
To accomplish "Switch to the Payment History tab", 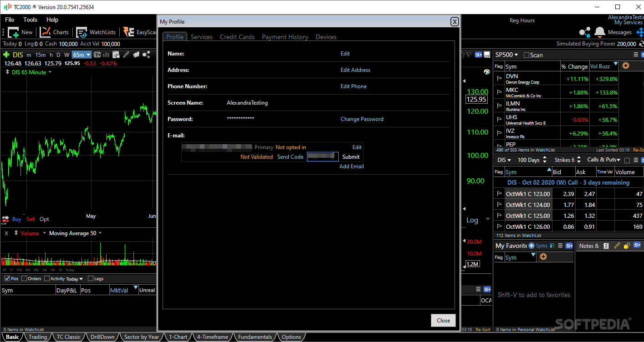I will click(x=285, y=37).
